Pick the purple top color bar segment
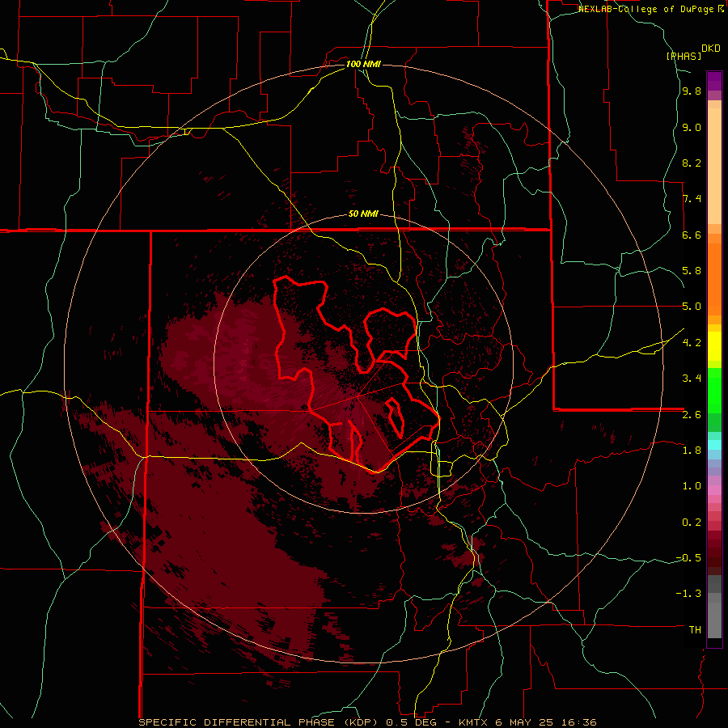This screenshot has height=728, width=728. [714, 81]
